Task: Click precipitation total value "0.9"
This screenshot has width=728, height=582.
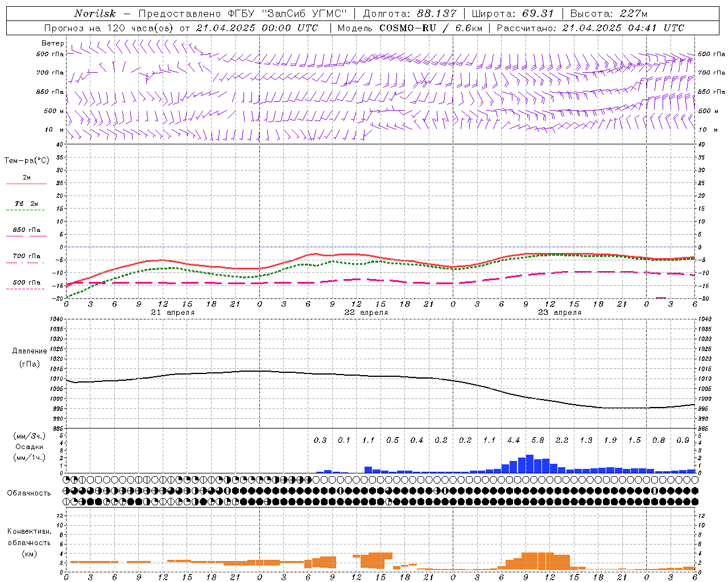Action: click(x=683, y=440)
